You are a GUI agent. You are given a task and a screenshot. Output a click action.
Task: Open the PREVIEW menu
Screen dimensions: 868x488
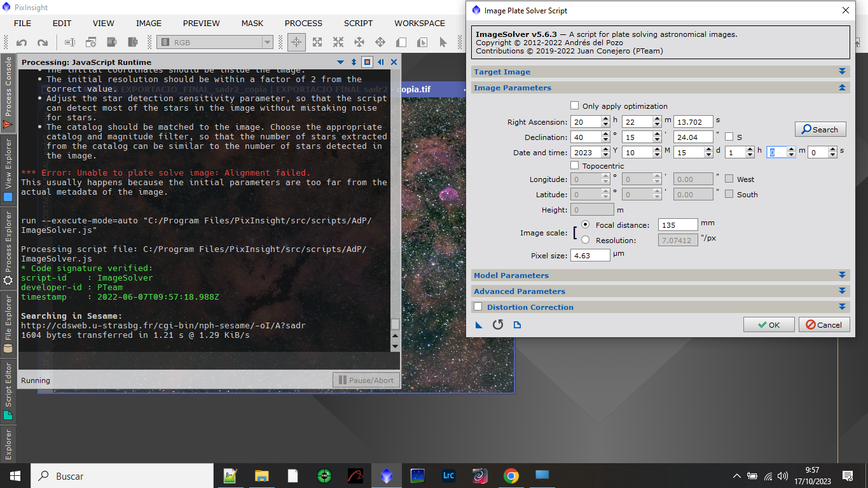tap(201, 23)
